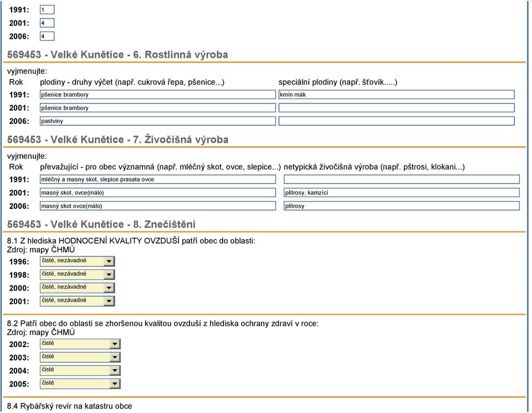Click the heading 6. Rostlinná výroba
This screenshot has width=532, height=413.
tap(117, 55)
